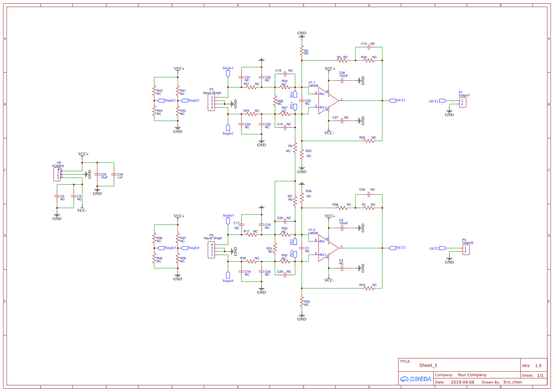554x392 pixels.
Task: Click the OUT1 net port beside P1
Action: [443, 101]
